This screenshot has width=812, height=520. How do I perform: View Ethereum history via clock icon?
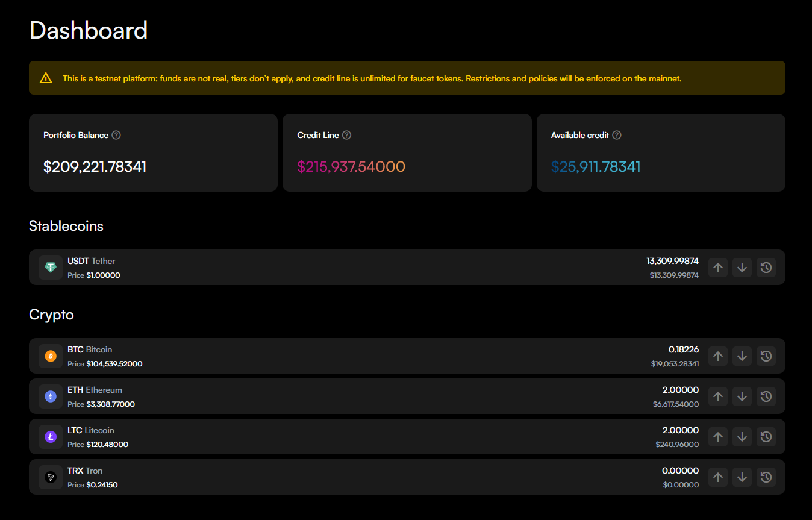pyautogui.click(x=766, y=396)
